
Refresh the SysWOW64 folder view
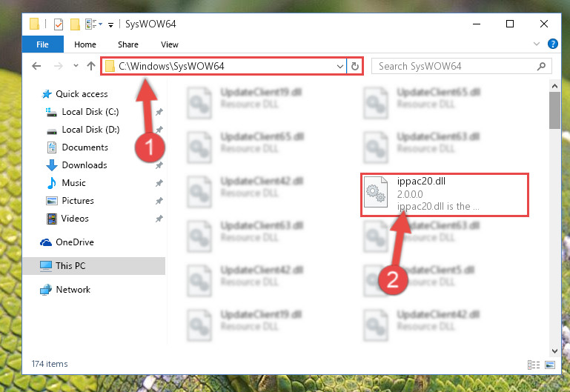(x=355, y=67)
